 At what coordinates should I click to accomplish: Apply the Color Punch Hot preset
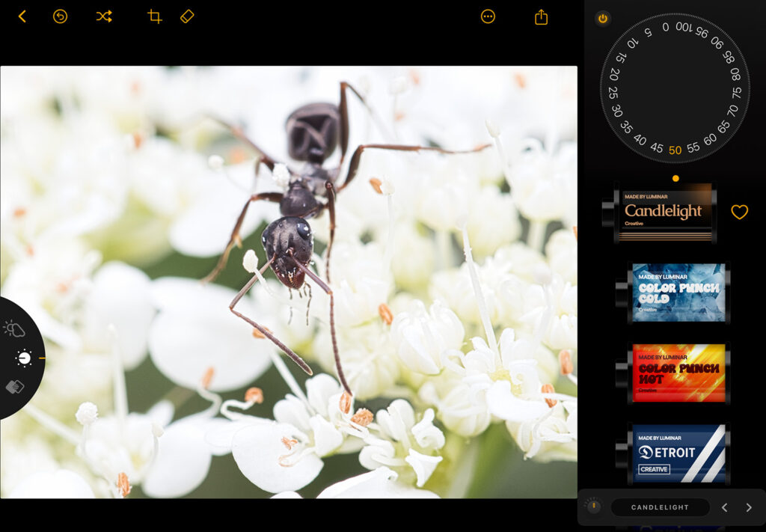(672, 373)
